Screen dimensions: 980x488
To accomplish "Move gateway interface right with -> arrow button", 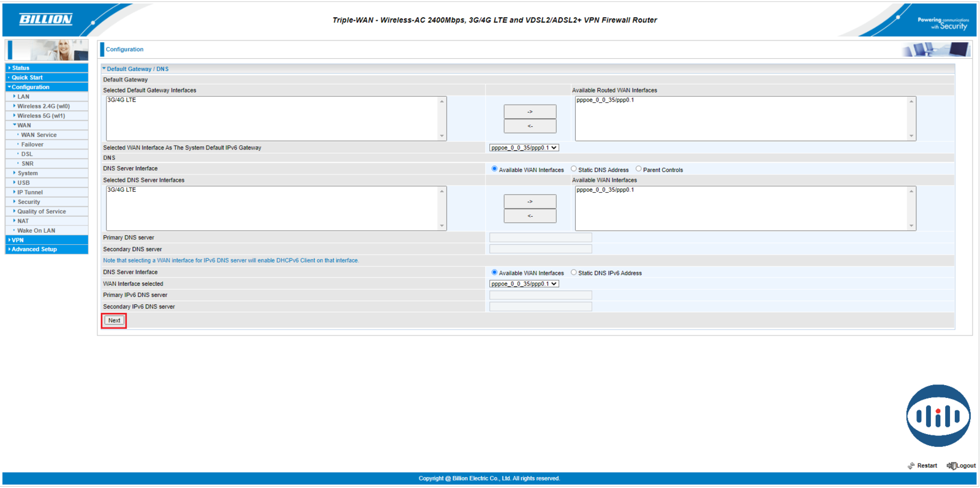I will click(x=530, y=111).
